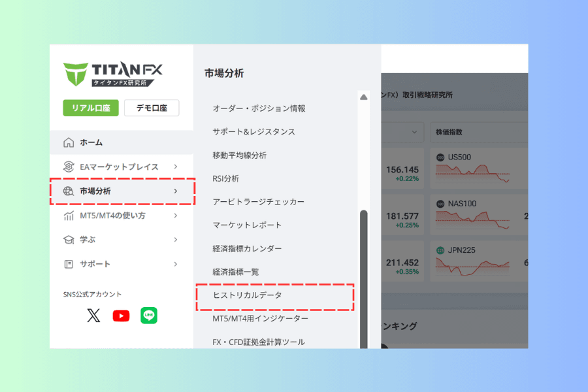Open the LINE social account icon

149,316
